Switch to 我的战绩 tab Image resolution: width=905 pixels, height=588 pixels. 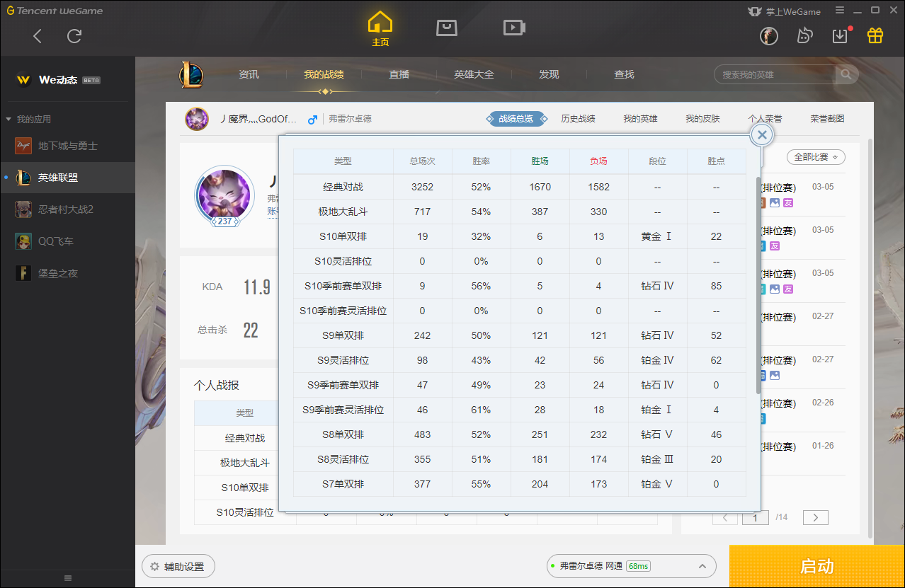(324, 74)
